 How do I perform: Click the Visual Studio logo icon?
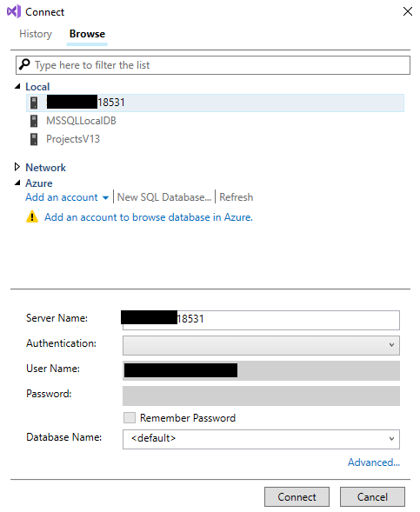coord(14,12)
